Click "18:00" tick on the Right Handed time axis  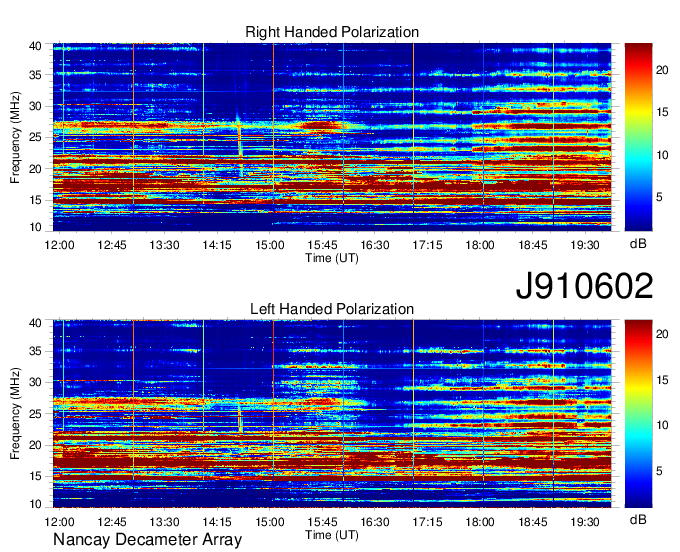pyautogui.click(x=480, y=245)
